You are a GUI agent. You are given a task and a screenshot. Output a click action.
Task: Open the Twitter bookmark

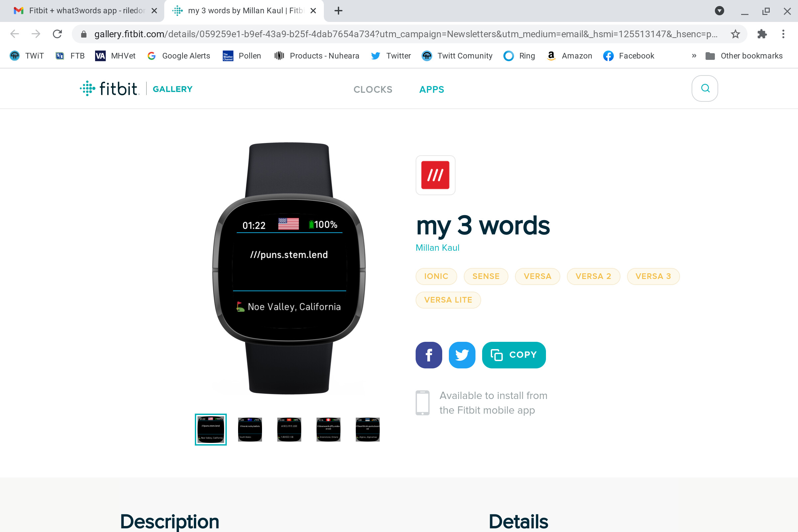tap(391, 56)
